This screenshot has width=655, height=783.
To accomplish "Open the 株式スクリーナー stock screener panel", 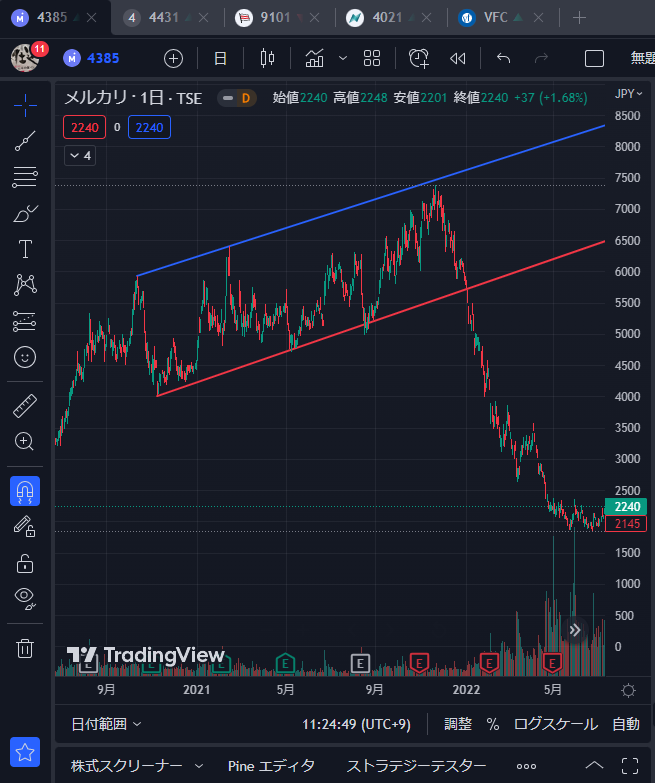I will coord(126,766).
